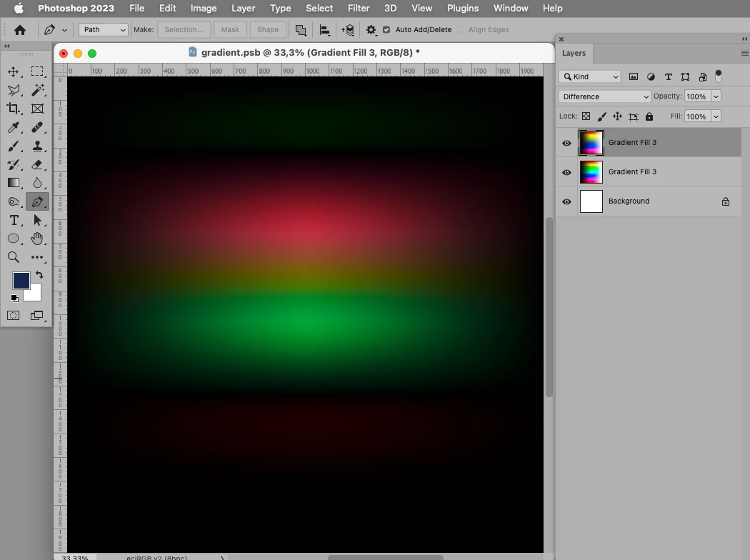Select the Brush tool
Screen dimensions: 750x560
point(14,146)
